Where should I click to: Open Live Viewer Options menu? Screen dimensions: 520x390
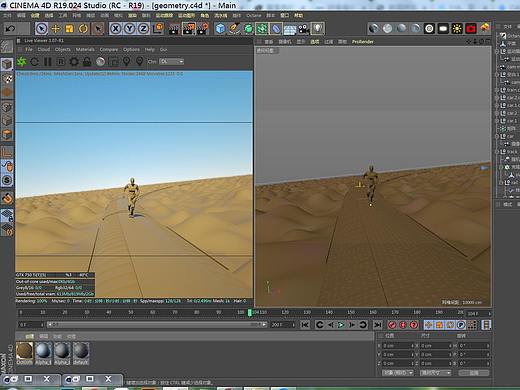(x=131, y=49)
